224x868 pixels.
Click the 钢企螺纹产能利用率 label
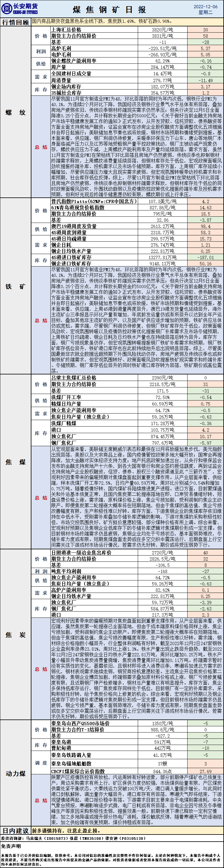[74, 61]
